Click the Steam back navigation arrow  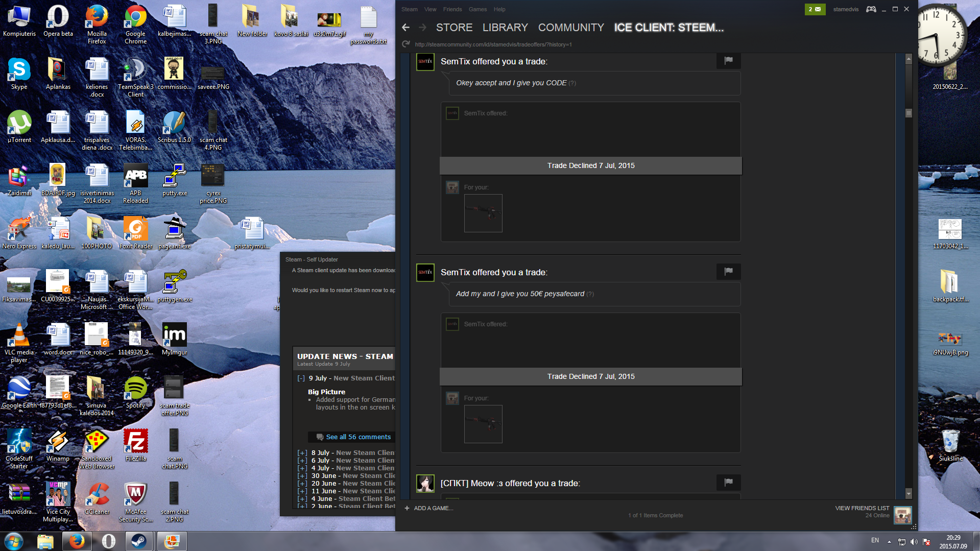tap(406, 28)
